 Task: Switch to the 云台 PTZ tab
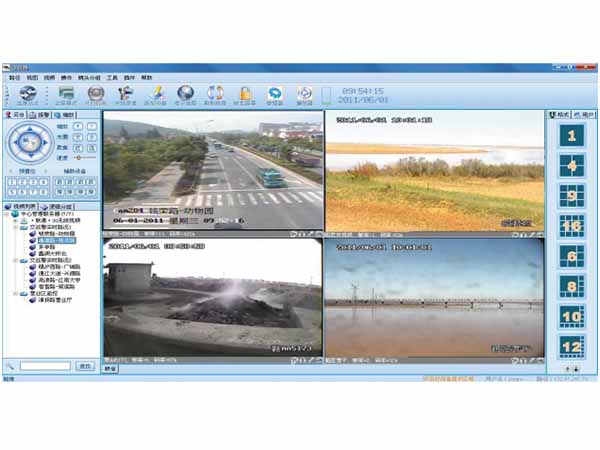[x=15, y=115]
